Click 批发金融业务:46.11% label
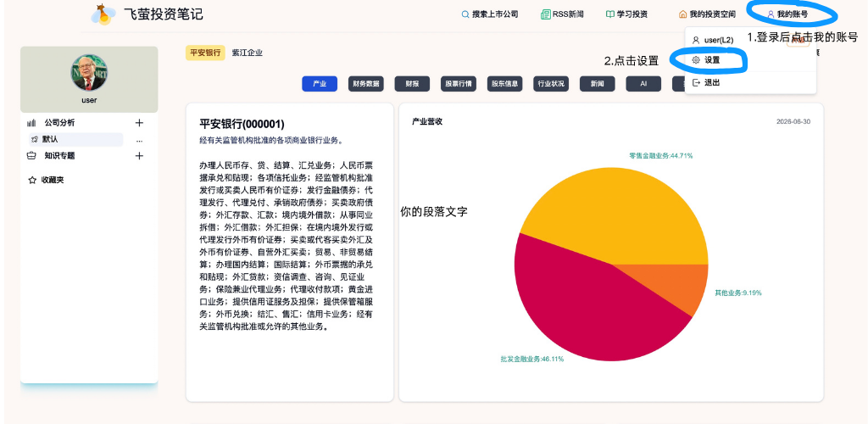The image size is (868, 424). (x=532, y=360)
